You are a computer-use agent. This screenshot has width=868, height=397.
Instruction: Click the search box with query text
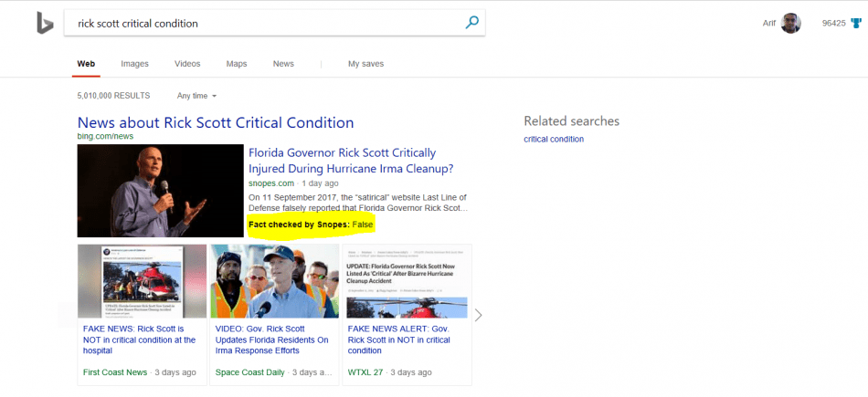coord(275,23)
